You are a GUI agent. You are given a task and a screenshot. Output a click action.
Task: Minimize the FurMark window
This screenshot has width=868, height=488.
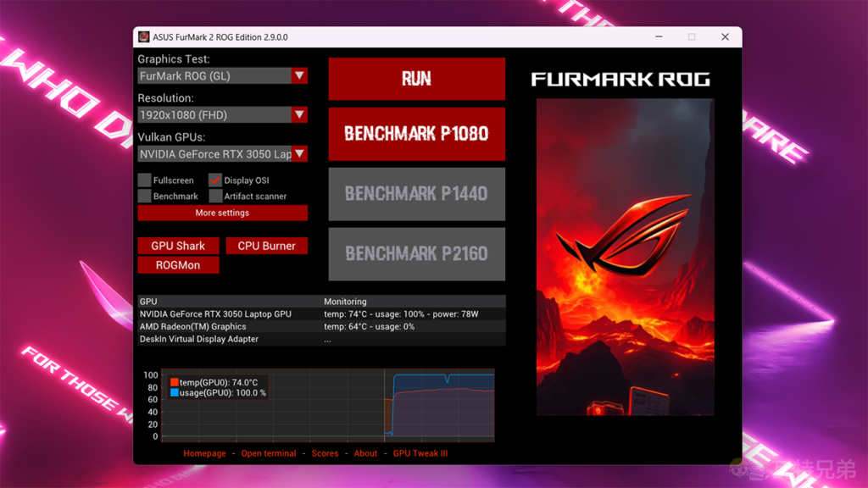click(x=659, y=37)
